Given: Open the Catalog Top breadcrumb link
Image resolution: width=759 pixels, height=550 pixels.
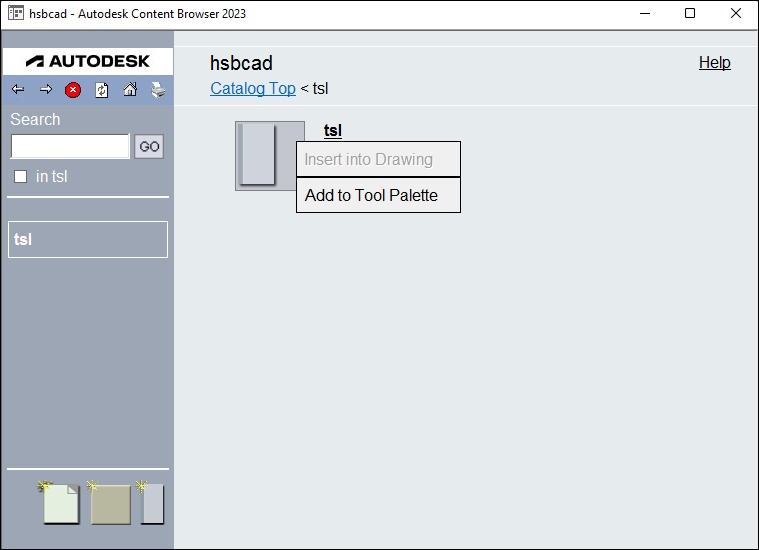Looking at the screenshot, I should click(x=253, y=89).
